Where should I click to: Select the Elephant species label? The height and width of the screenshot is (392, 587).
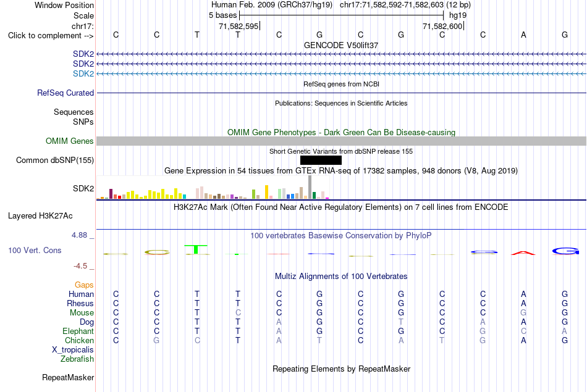pyautogui.click(x=78, y=332)
